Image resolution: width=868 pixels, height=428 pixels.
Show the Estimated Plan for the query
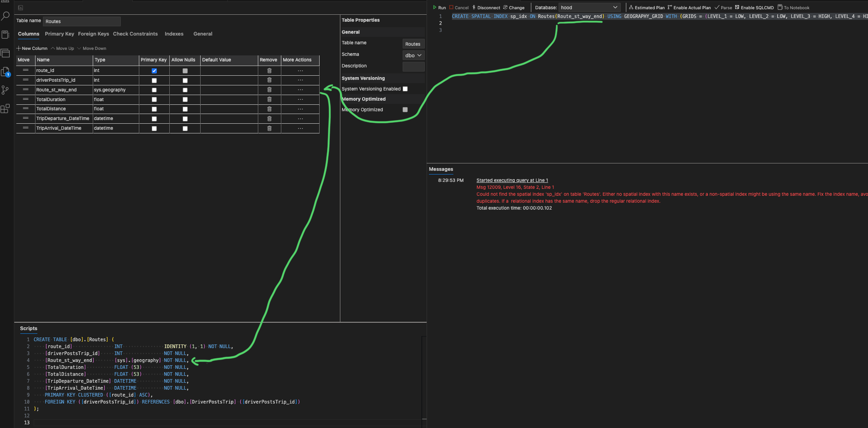(x=647, y=7)
